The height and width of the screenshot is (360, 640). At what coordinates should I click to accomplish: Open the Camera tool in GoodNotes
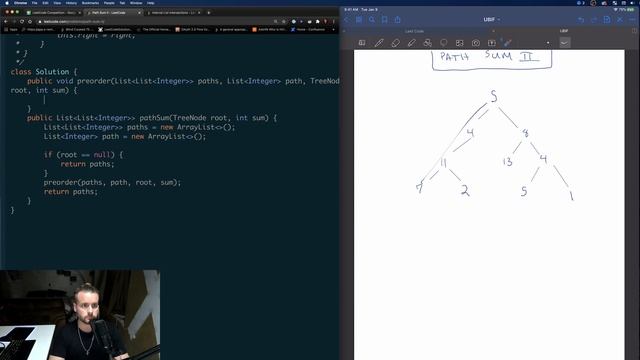[476, 42]
